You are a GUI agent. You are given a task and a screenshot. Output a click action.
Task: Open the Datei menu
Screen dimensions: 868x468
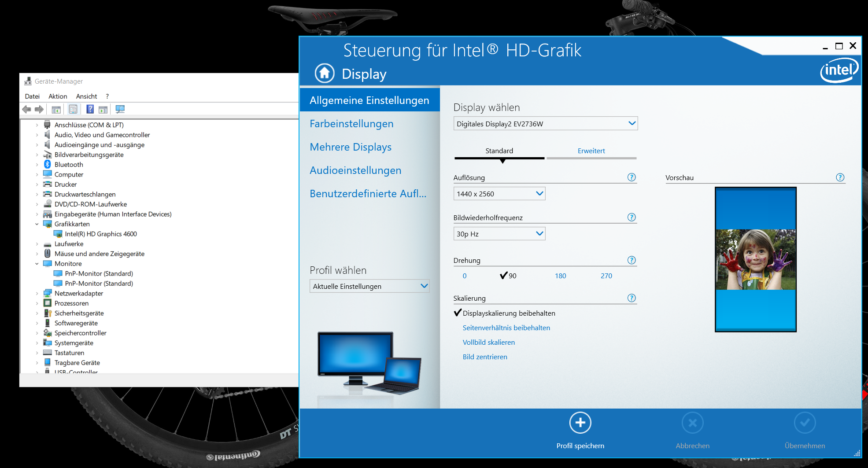pos(32,96)
